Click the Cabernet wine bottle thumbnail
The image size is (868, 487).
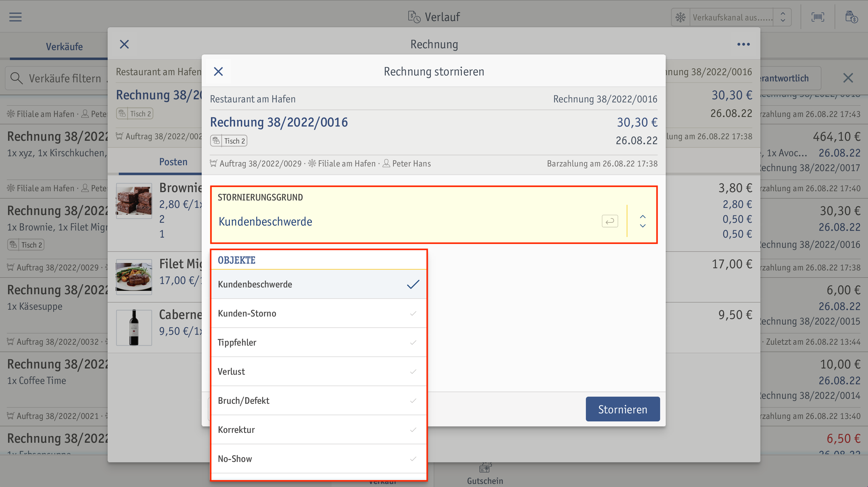click(134, 328)
